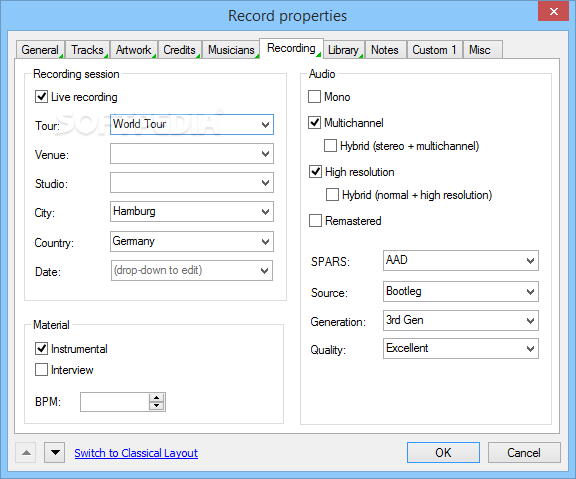Open the Country dropdown showing Germany
Screen dimensions: 576x479
265,242
